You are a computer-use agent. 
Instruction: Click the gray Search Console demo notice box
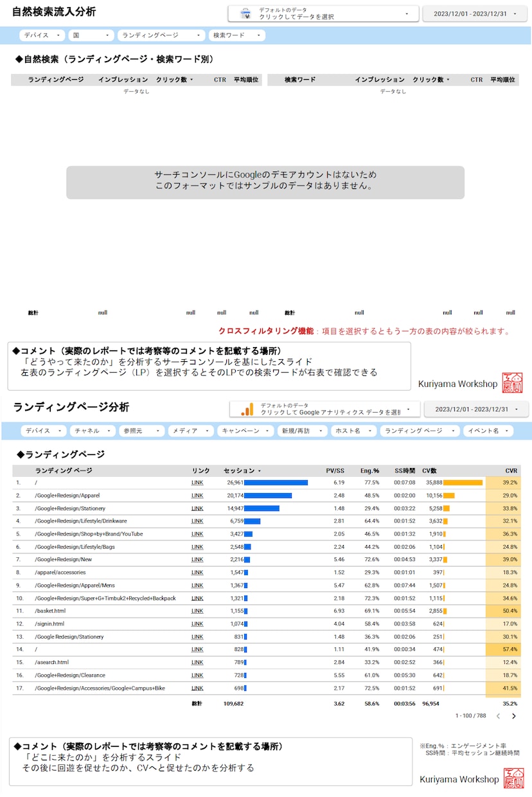pos(265,183)
